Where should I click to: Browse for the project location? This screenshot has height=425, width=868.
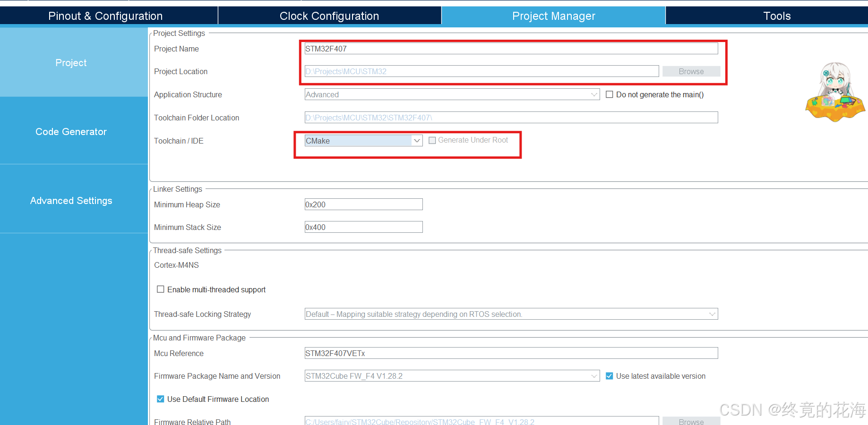[x=691, y=71]
